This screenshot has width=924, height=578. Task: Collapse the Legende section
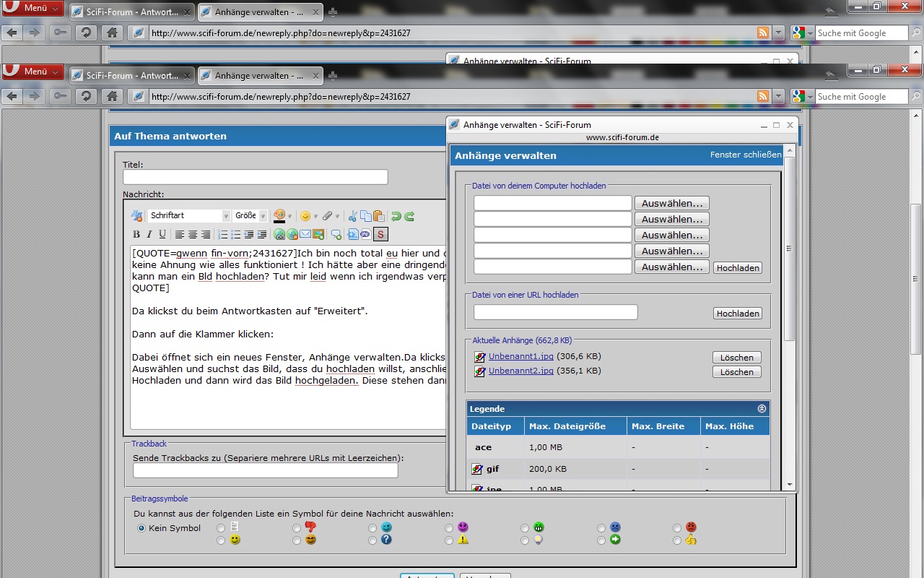[x=762, y=409]
